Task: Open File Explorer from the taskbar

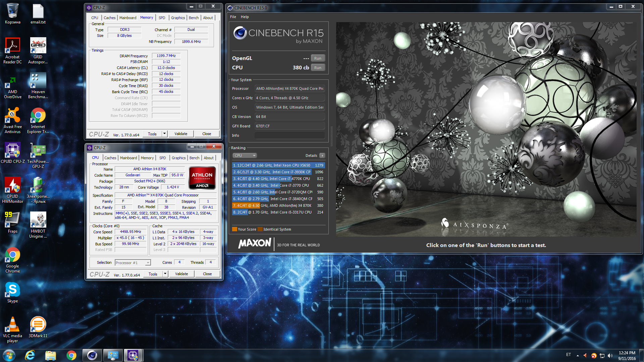Action: [51, 355]
